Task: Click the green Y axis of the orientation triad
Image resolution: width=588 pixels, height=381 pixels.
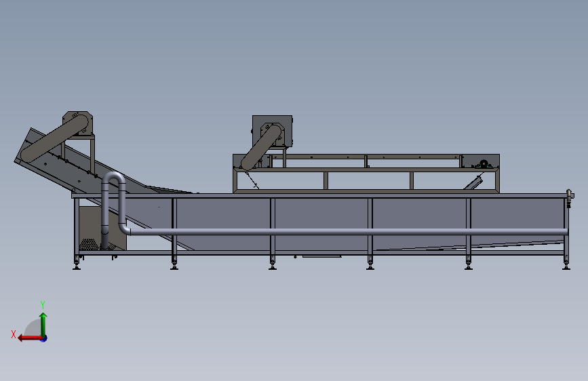Action: pos(43,325)
